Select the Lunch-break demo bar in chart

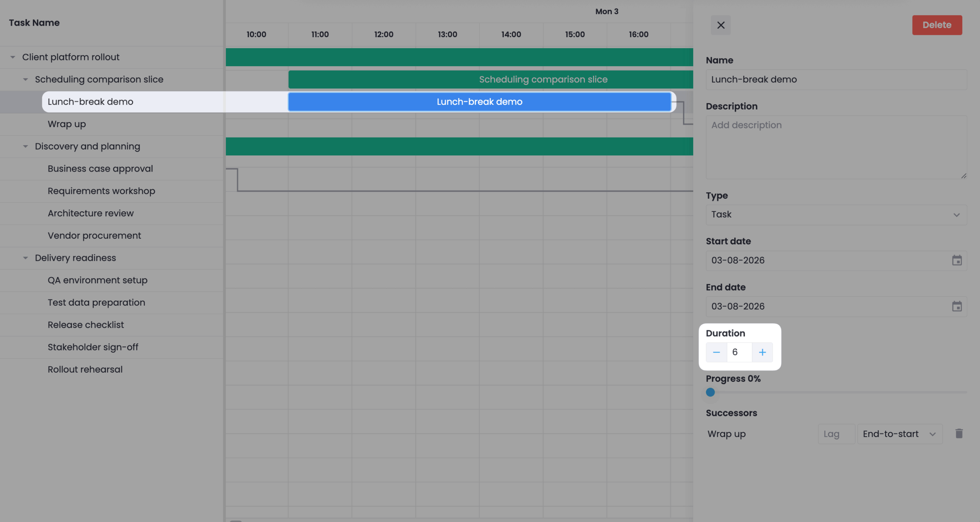[479, 102]
